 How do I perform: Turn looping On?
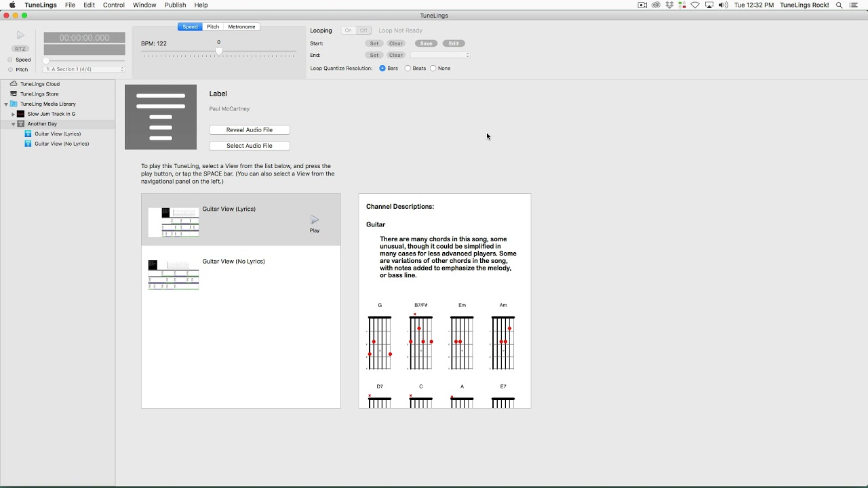(x=348, y=30)
